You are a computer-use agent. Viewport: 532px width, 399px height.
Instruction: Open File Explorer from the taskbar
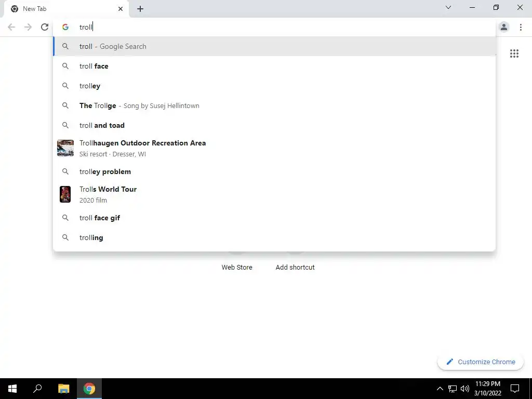(x=63, y=389)
